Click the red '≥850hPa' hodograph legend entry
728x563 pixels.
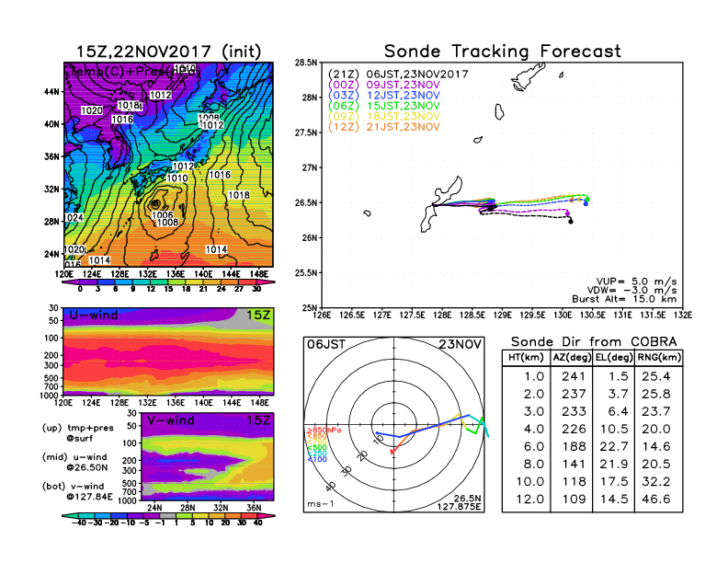point(324,431)
